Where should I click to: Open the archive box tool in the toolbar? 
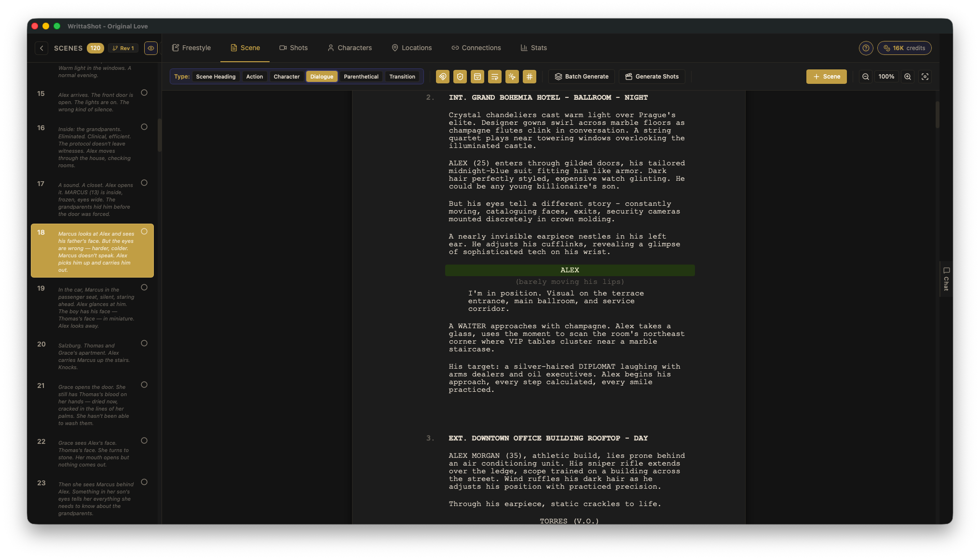pos(477,77)
